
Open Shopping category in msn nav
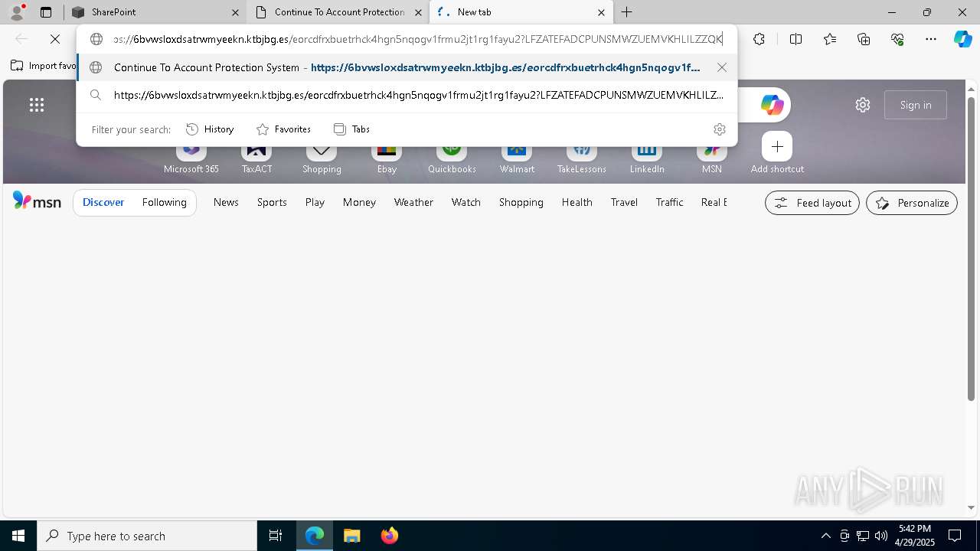click(521, 202)
